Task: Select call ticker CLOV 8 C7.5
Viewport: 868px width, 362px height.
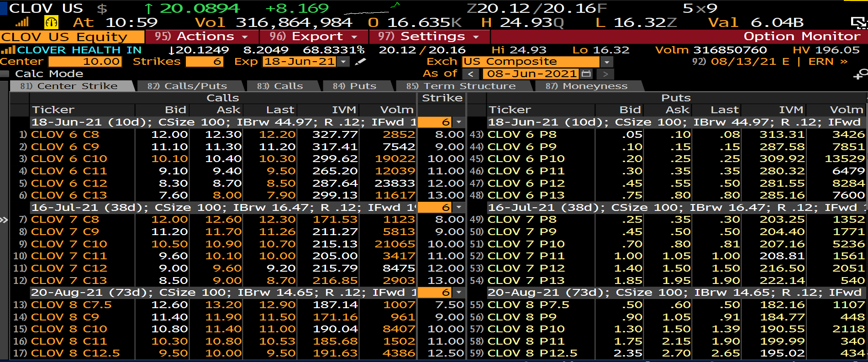Action: 71,305
